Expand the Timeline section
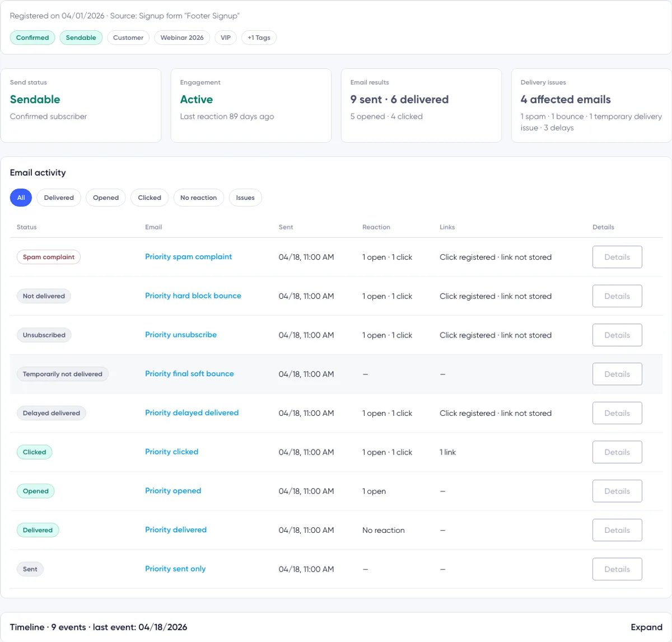672x642 pixels. click(x=646, y=627)
